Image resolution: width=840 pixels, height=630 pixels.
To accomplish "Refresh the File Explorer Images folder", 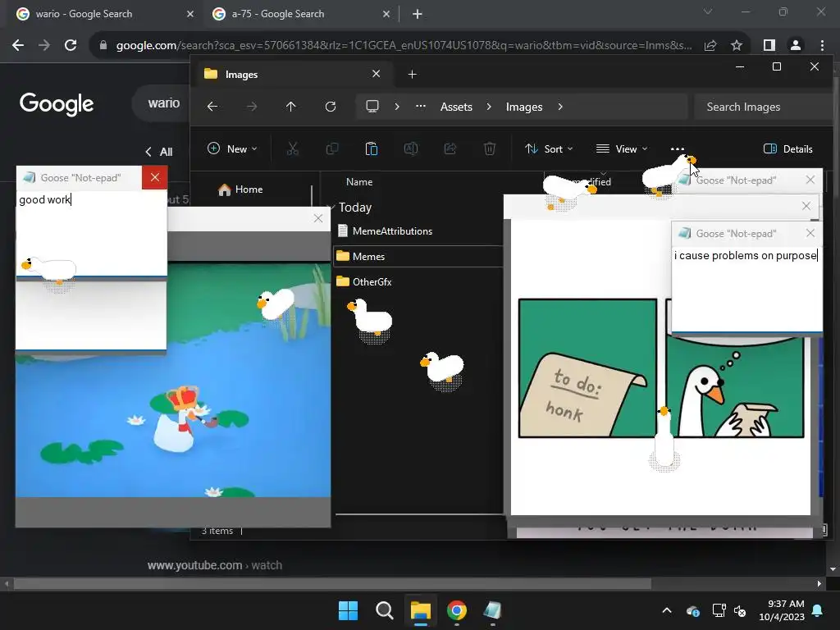I will coord(331,107).
